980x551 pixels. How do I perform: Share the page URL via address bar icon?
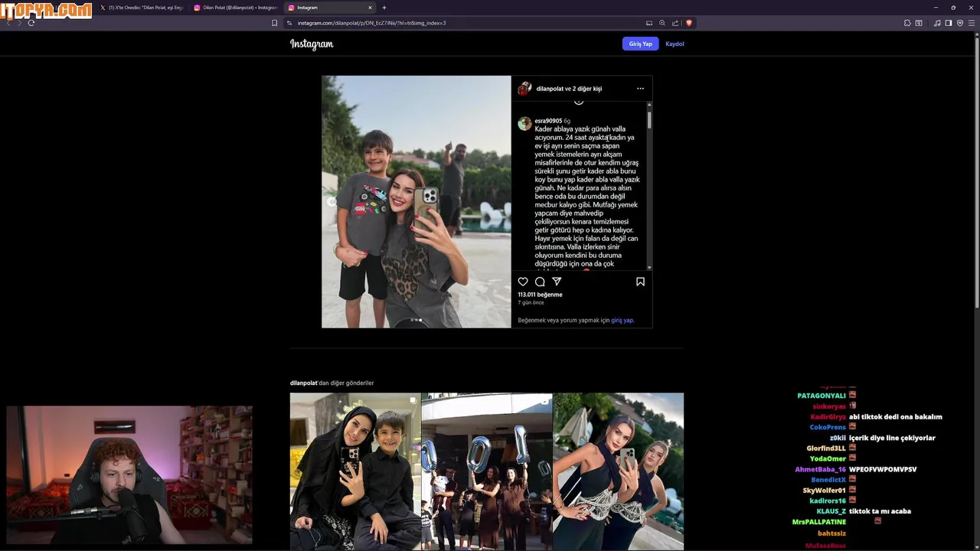point(675,23)
